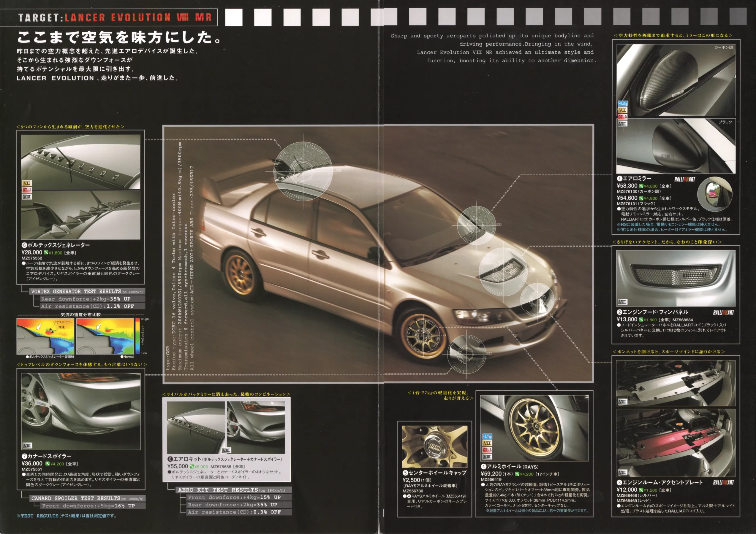Click the heading ④アルミホイール (RAYS)

510,467
